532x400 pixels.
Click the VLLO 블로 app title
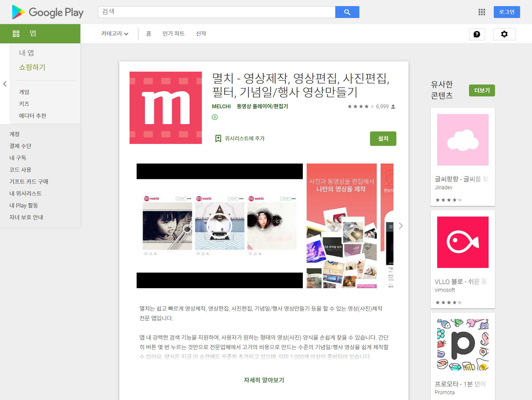[461, 281]
